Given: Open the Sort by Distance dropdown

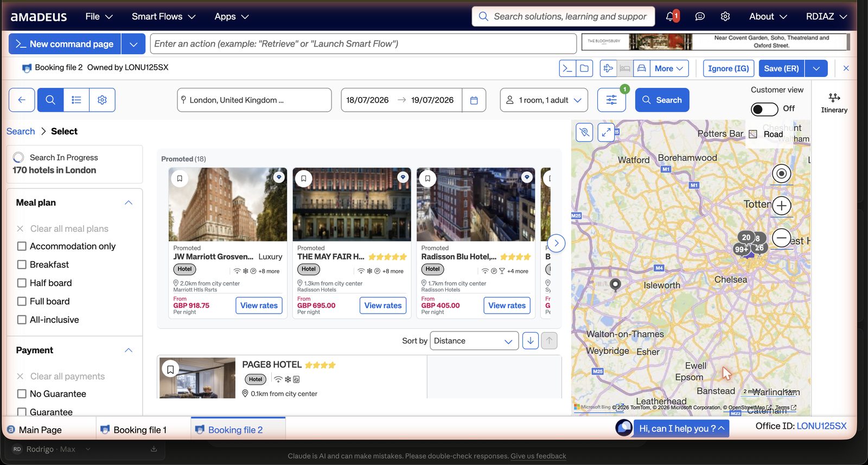Looking at the screenshot, I should (474, 341).
